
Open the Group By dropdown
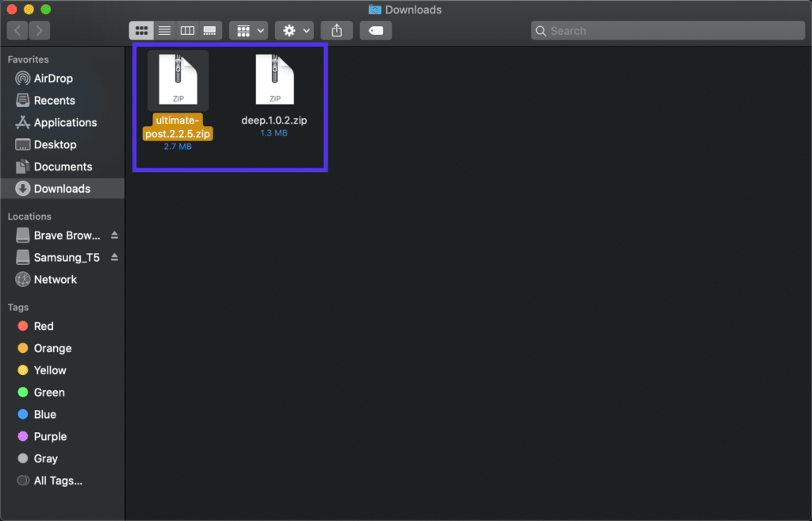[x=248, y=30]
